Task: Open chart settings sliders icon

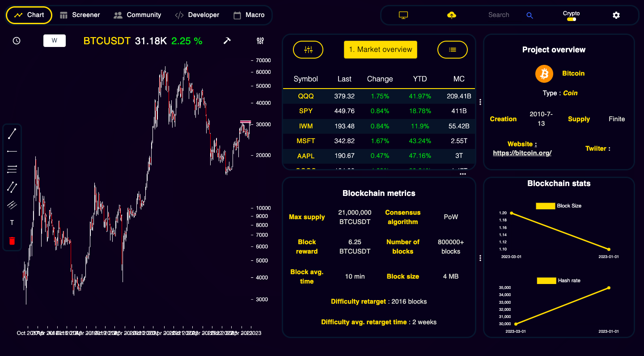Action: [x=260, y=41]
